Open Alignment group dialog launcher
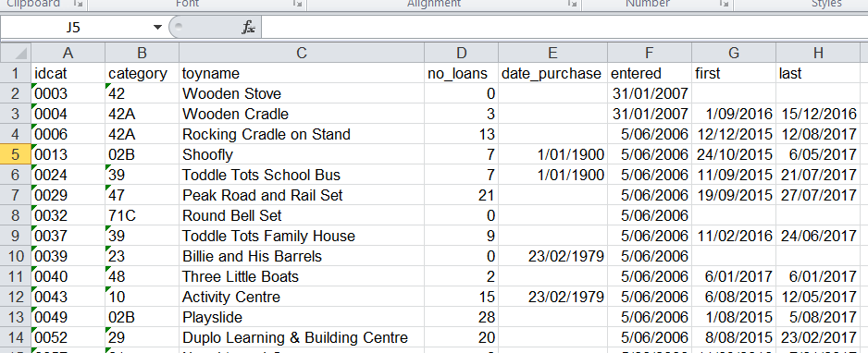The height and width of the screenshot is (353, 868). (x=571, y=4)
